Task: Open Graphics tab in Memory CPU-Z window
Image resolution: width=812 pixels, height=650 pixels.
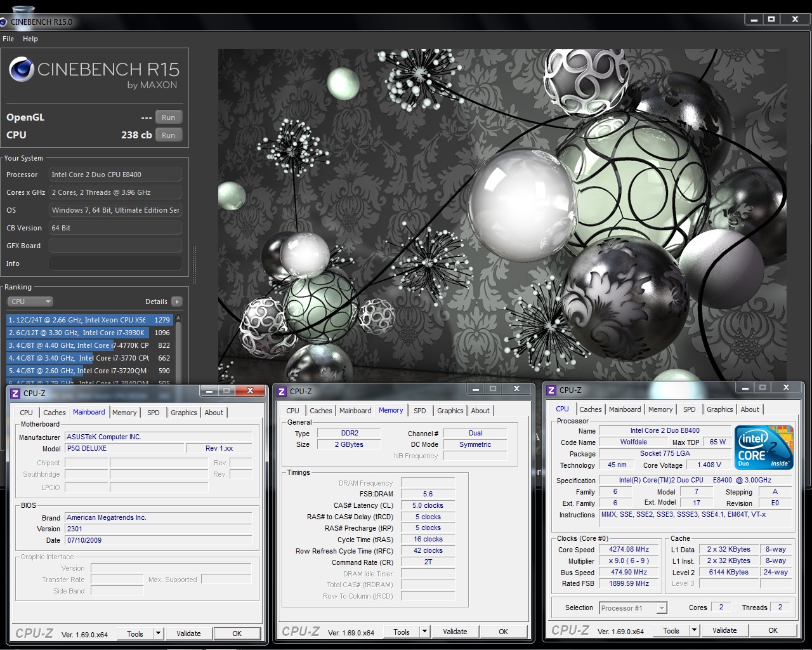Action: tap(450, 411)
